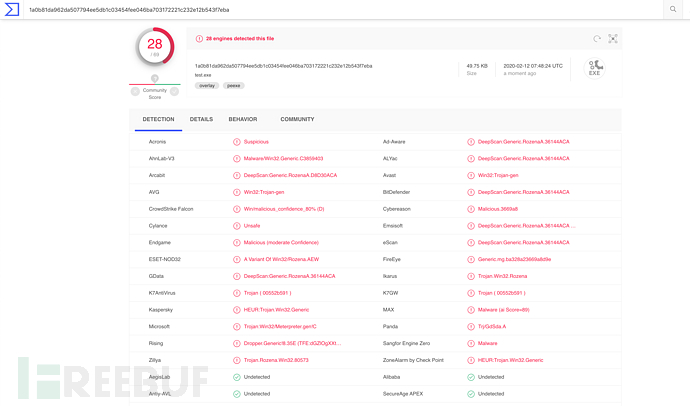The width and height of the screenshot is (690, 406).
Task: Click "Malware (ai Score=89)" for MAX
Action: coord(503,310)
